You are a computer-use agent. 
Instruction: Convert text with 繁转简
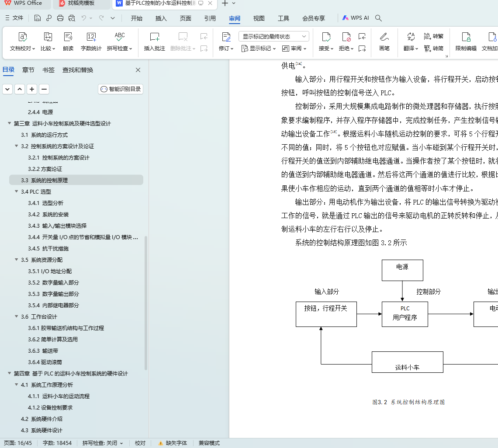click(433, 48)
